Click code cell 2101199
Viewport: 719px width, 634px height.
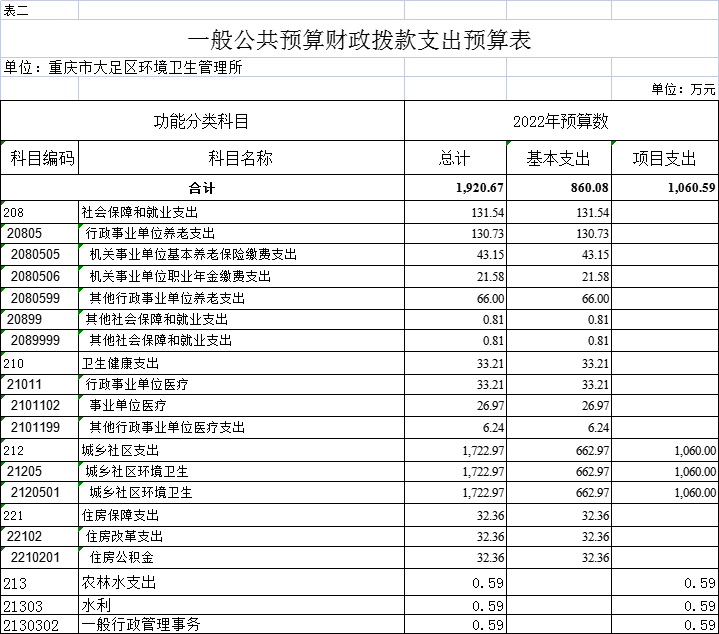[39, 427]
